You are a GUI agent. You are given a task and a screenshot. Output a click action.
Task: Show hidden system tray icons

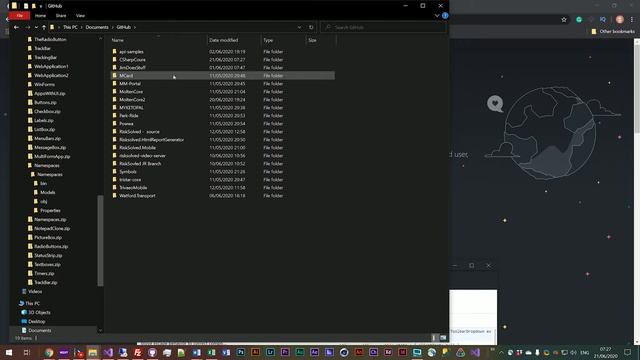coord(501,352)
